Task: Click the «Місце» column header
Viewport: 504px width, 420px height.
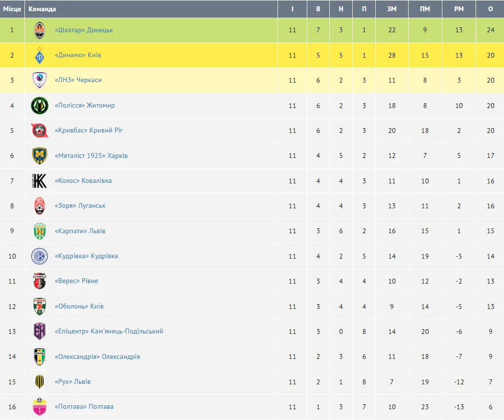Action: tap(12, 9)
